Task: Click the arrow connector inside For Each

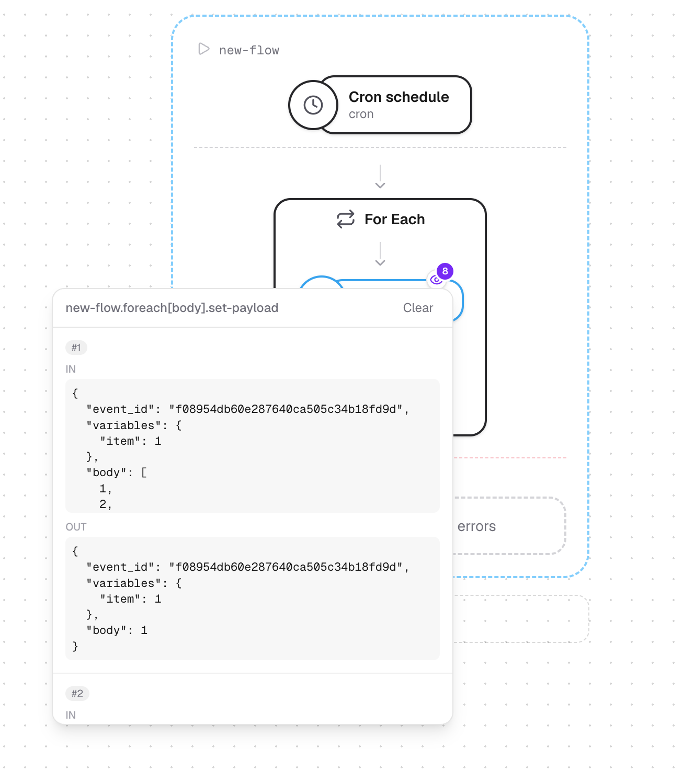Action: point(380,254)
